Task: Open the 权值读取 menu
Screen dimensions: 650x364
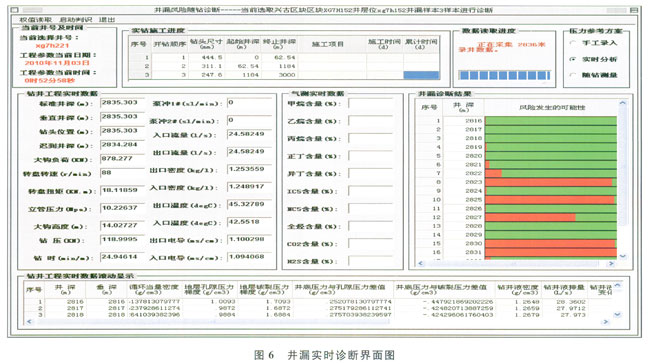Action: pos(36,19)
